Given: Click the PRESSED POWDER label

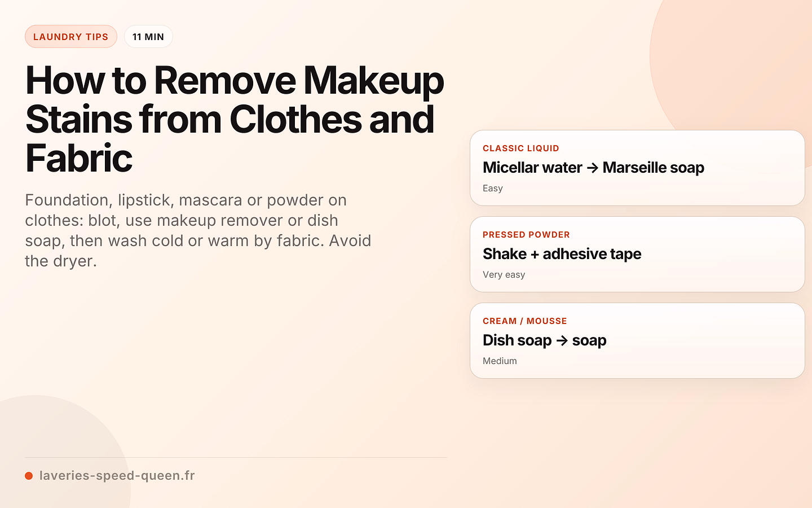Looking at the screenshot, I should point(526,235).
